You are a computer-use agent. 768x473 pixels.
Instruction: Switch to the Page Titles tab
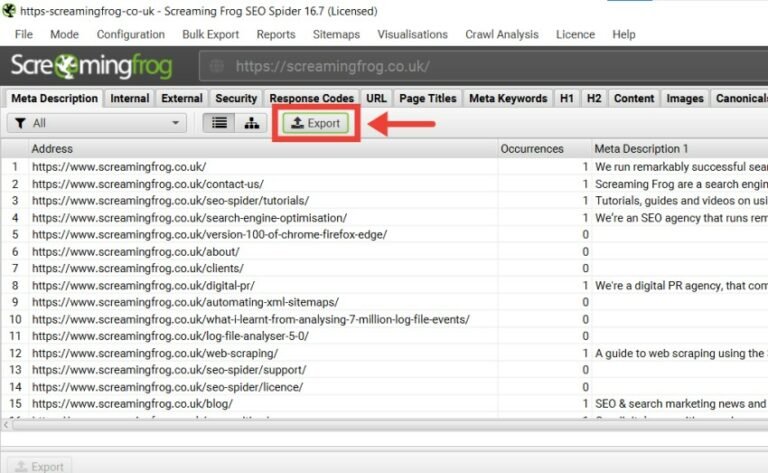pyautogui.click(x=427, y=98)
